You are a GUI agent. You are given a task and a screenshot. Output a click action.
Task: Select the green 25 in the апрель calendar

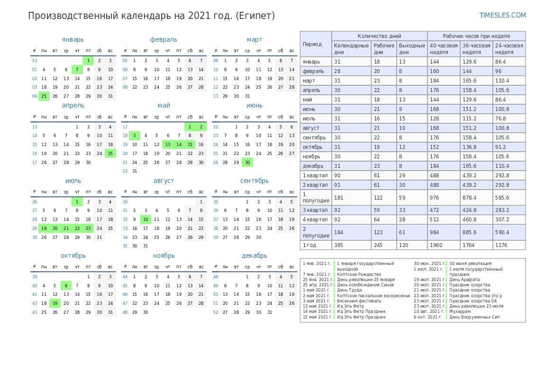(110, 154)
